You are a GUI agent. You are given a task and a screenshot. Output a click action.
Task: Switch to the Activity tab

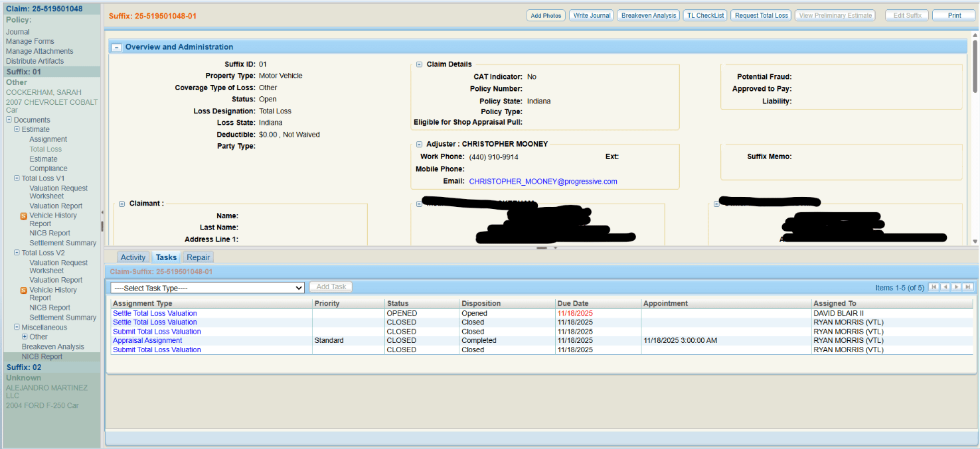133,257
